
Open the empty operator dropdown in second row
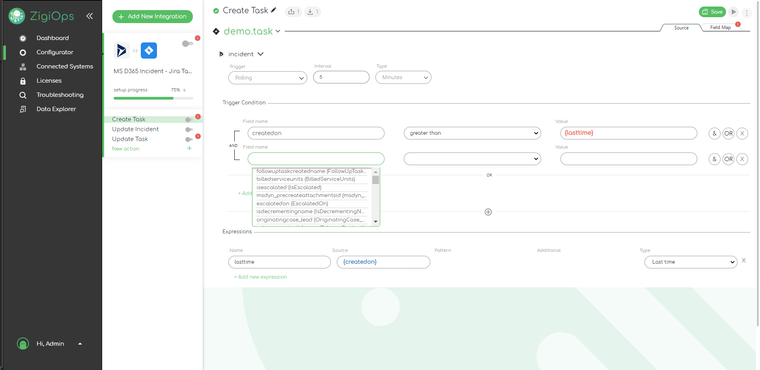472,159
